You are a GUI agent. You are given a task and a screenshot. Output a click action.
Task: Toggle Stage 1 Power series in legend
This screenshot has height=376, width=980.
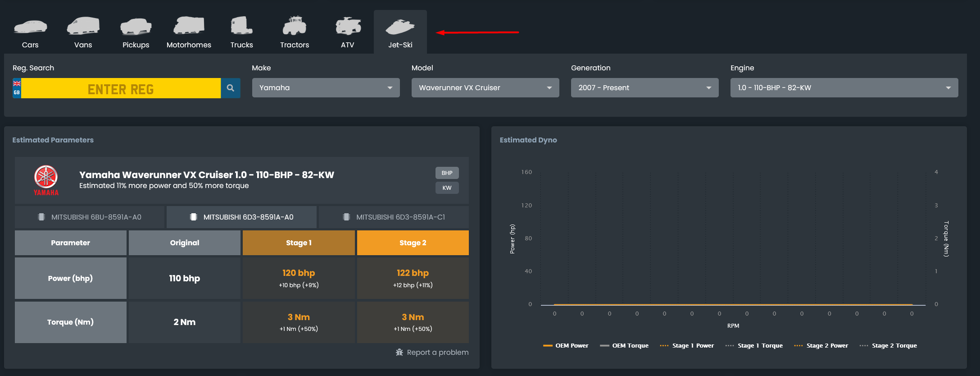click(687, 346)
